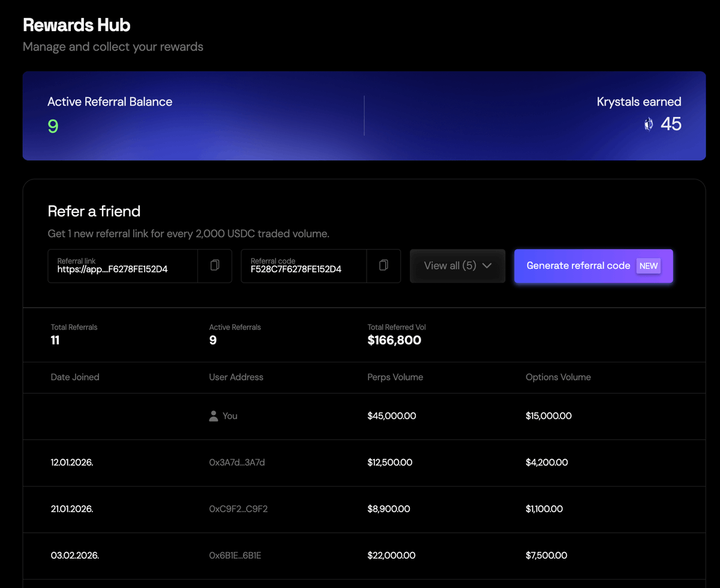
Task: Open the View all (5) dropdown
Action: (x=458, y=266)
